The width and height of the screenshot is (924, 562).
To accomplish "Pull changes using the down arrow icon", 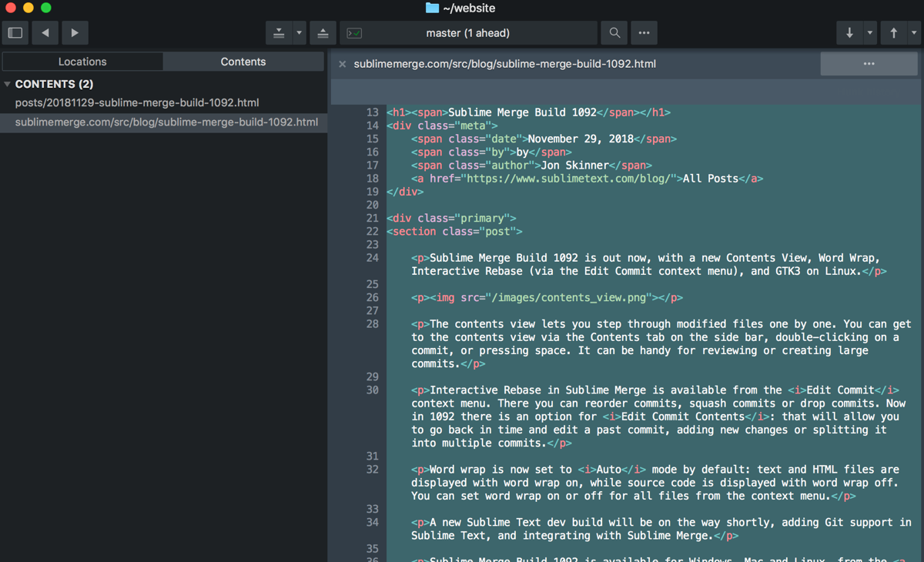I will click(849, 32).
